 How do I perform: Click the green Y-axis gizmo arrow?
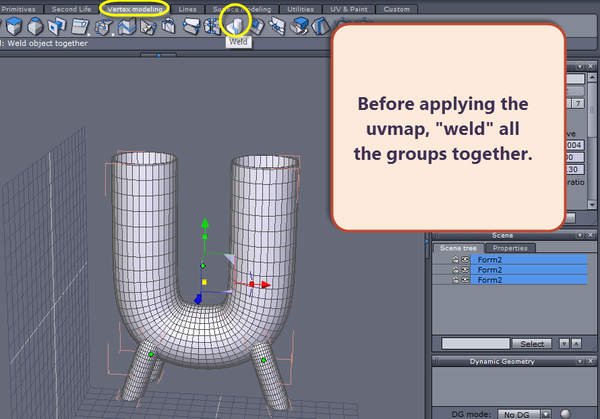[205, 222]
